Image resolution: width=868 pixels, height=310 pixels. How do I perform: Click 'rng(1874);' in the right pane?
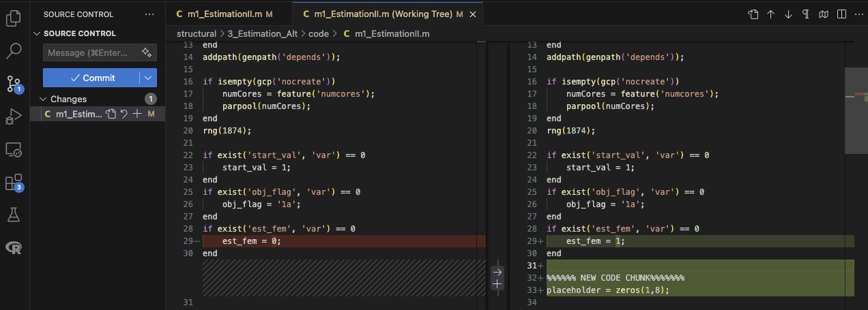(571, 131)
